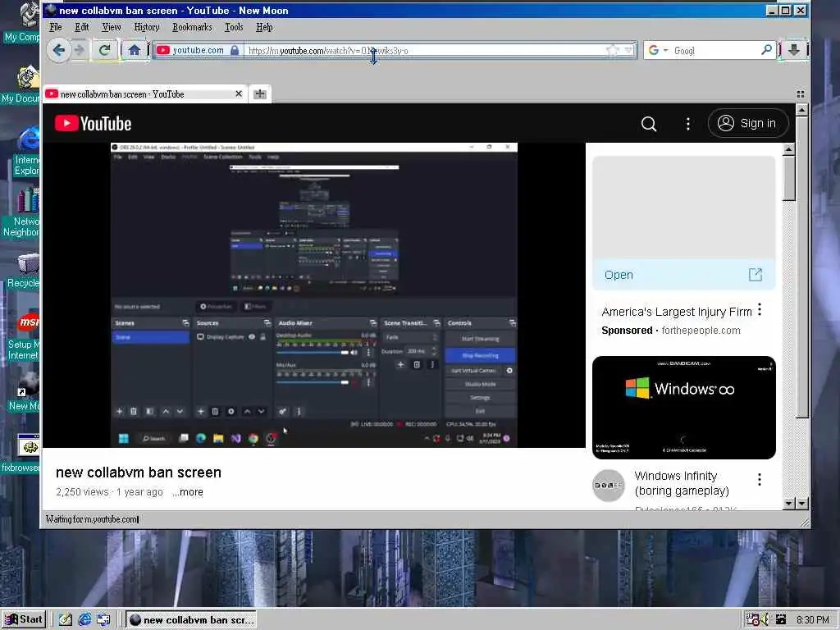Open the Tools menu
The image size is (840, 630).
coord(234,27)
